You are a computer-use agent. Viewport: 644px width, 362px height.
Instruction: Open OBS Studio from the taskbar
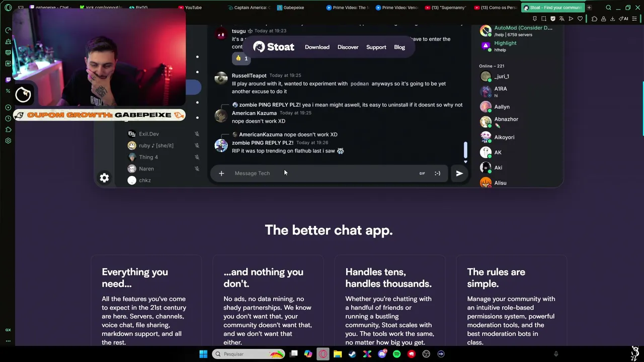[x=426, y=354]
